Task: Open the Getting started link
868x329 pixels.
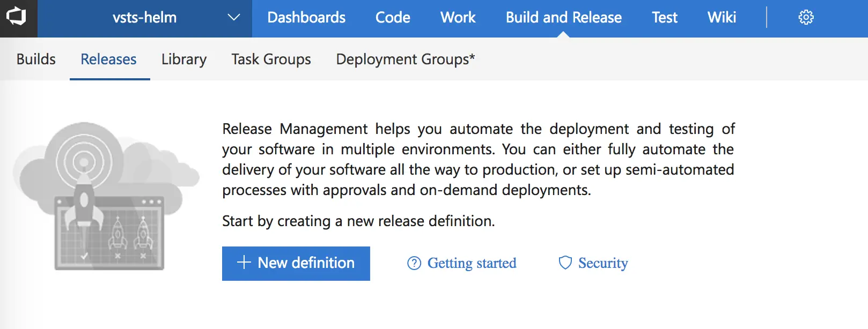Action: pos(472,263)
